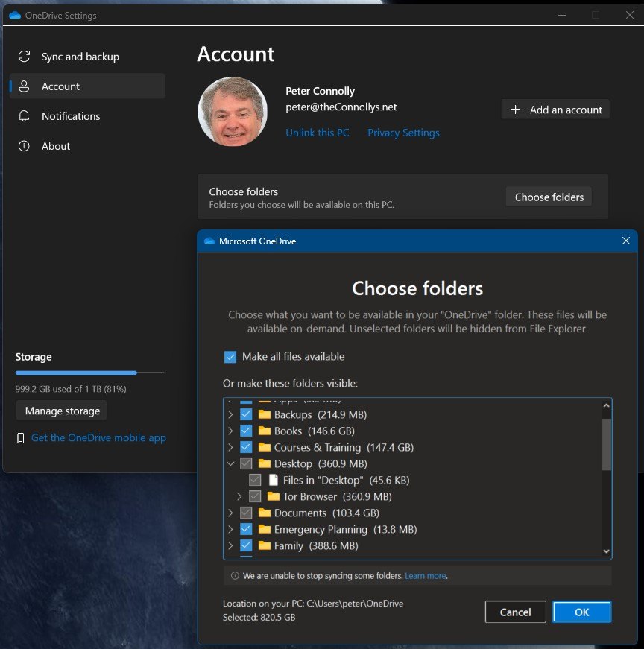Uncheck the Books folder checkbox
Viewport: 644px width, 649px height.
[x=246, y=431]
